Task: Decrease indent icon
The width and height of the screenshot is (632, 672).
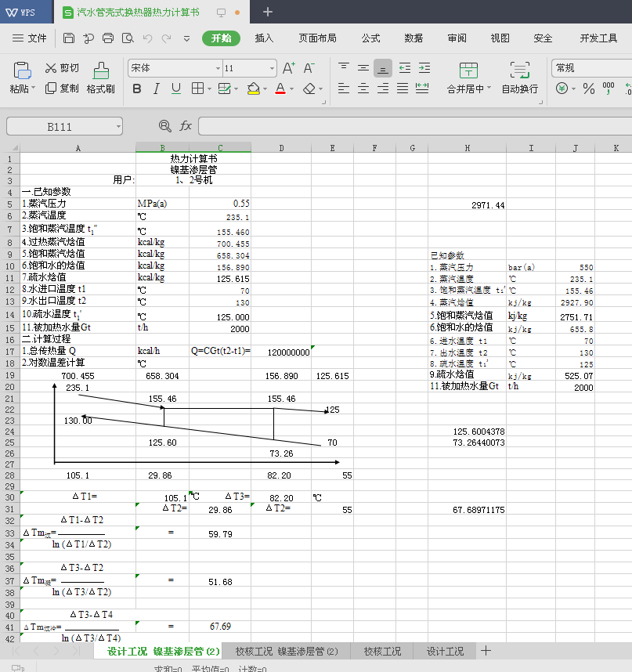Action: point(404,67)
